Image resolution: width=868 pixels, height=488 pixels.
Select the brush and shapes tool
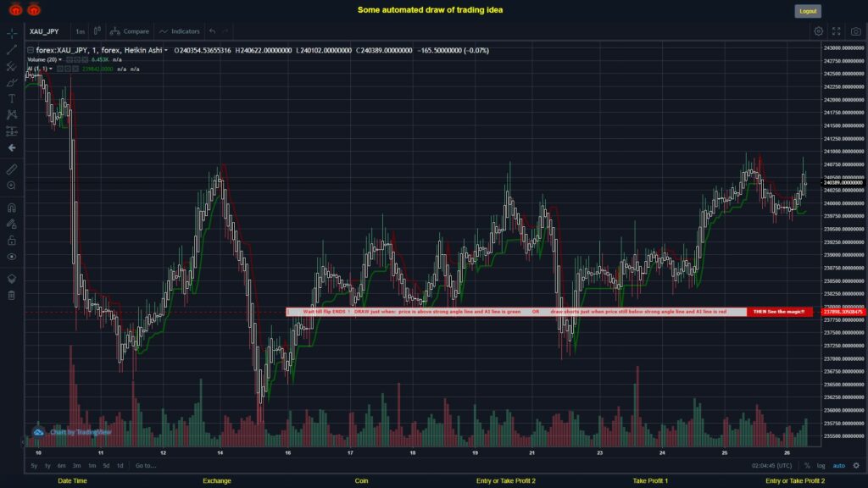[x=12, y=82]
